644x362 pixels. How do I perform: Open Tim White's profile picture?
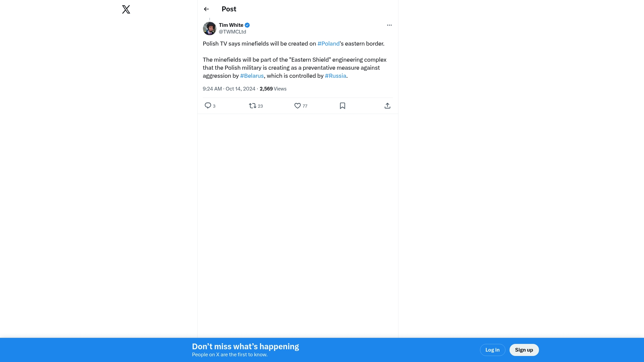click(209, 28)
